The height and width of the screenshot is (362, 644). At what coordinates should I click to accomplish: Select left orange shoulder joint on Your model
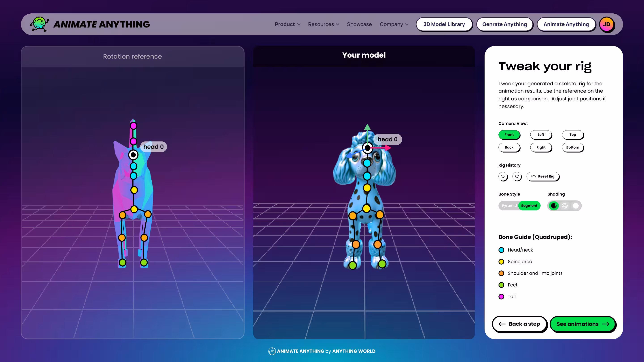click(352, 216)
